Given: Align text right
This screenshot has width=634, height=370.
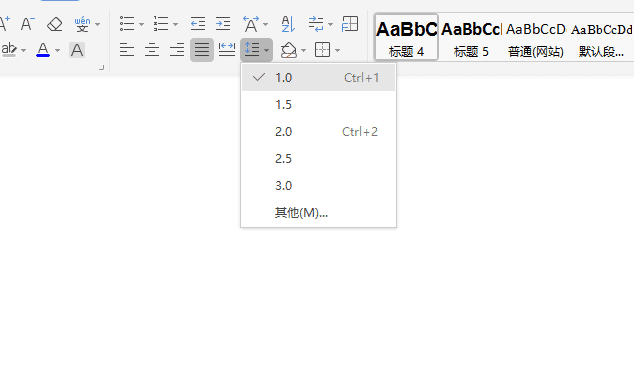Looking at the screenshot, I should pos(177,50).
